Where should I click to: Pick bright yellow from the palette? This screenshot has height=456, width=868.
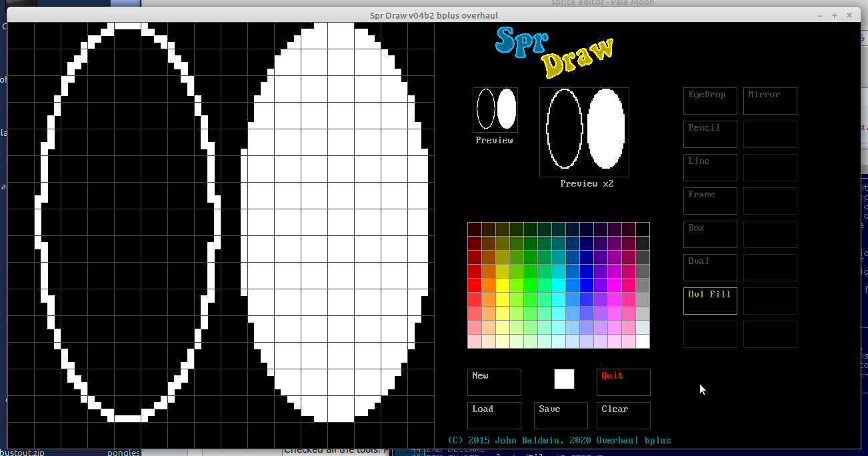(502, 285)
